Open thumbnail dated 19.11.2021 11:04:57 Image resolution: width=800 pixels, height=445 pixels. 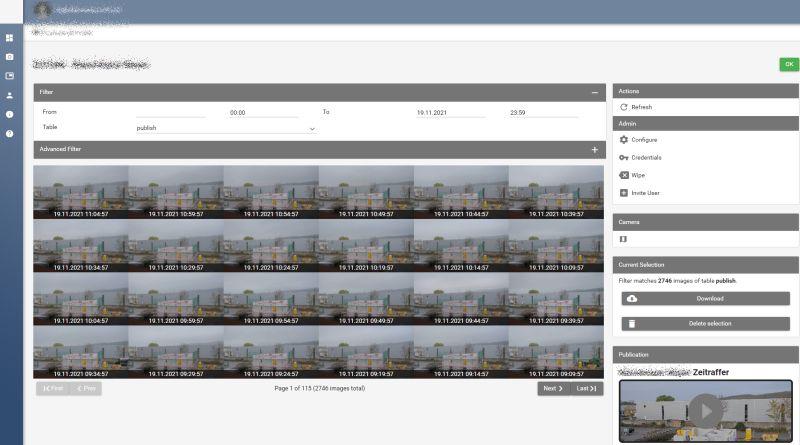pyautogui.click(x=80, y=191)
